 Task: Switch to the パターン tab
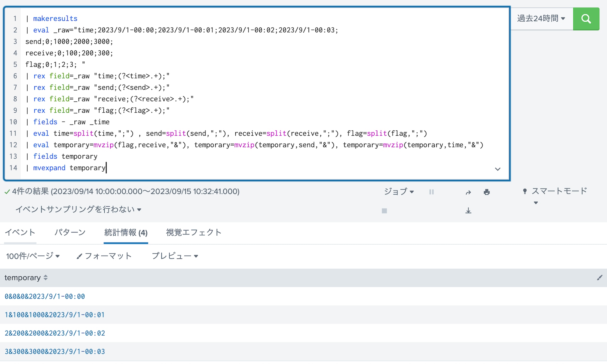70,232
